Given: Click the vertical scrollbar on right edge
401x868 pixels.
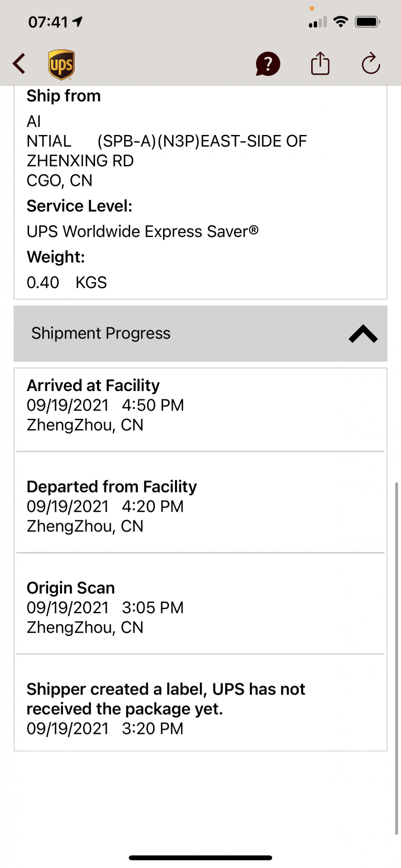Looking at the screenshot, I should pos(396,658).
